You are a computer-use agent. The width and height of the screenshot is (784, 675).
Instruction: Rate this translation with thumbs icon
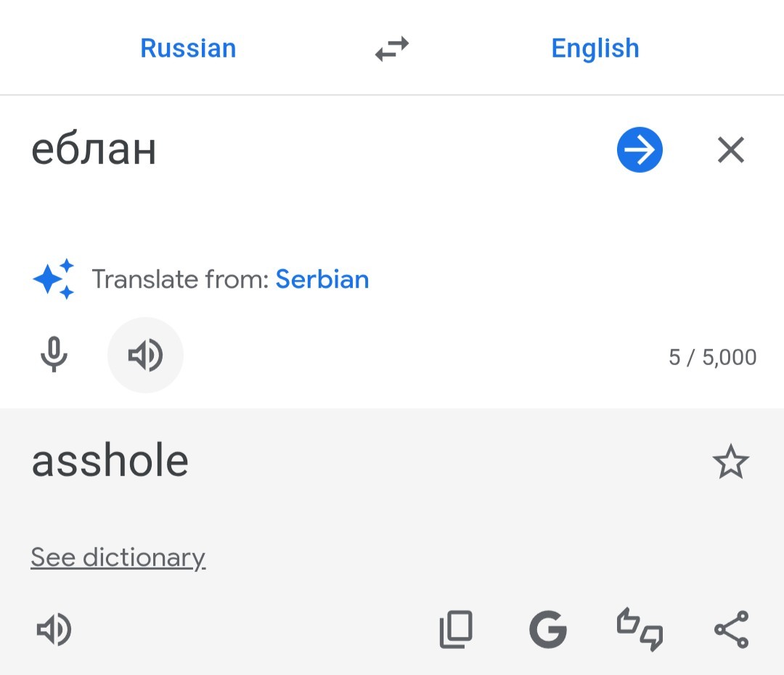[x=640, y=629]
